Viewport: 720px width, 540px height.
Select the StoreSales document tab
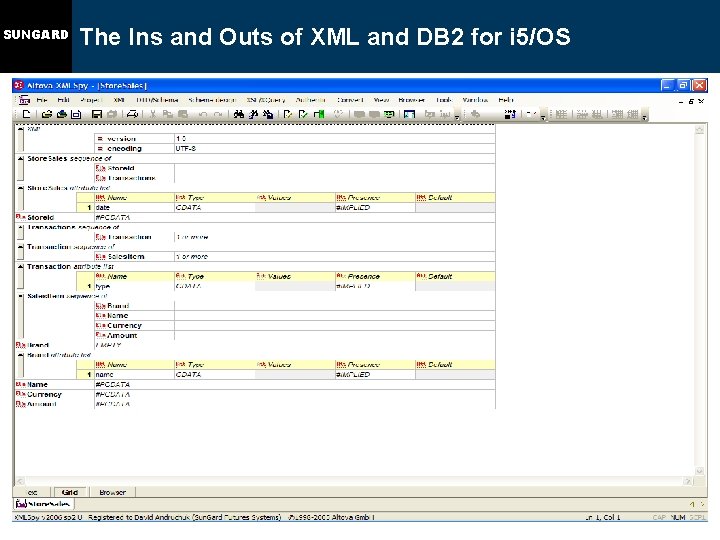pyautogui.click(x=45, y=504)
